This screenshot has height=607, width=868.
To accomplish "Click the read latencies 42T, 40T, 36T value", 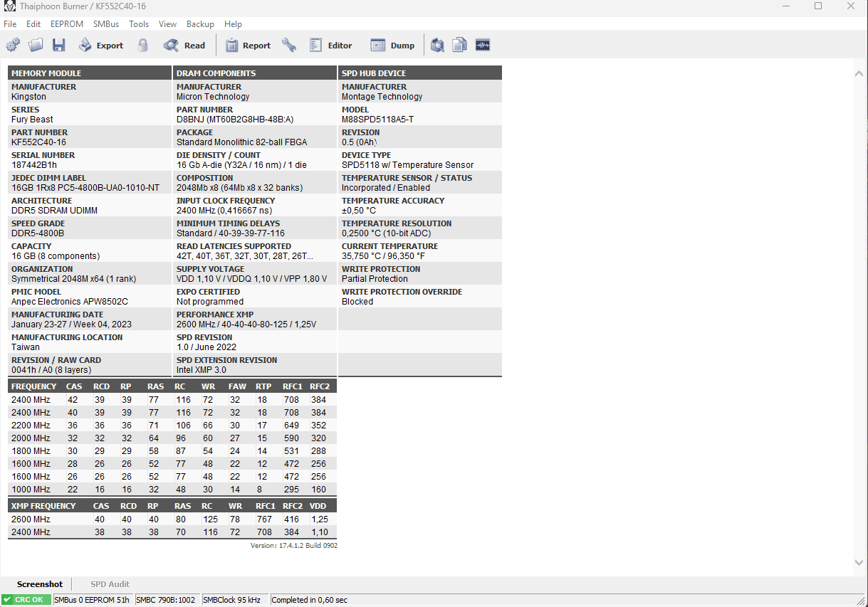I will [x=244, y=256].
